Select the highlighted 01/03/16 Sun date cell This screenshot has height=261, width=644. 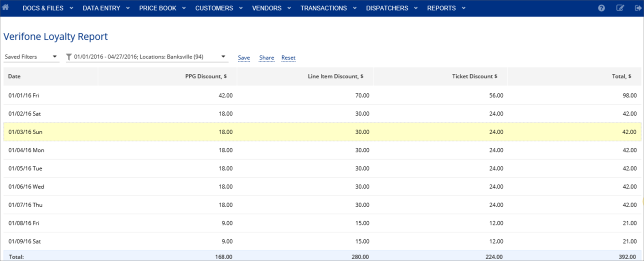click(x=26, y=132)
